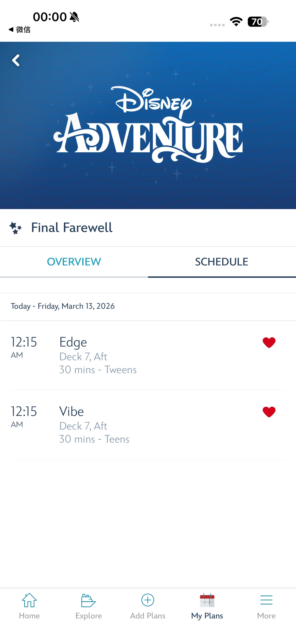Viewport: 296px width, 644px height.
Task: Tap the battery indicator showing 70
Action: 258,22
